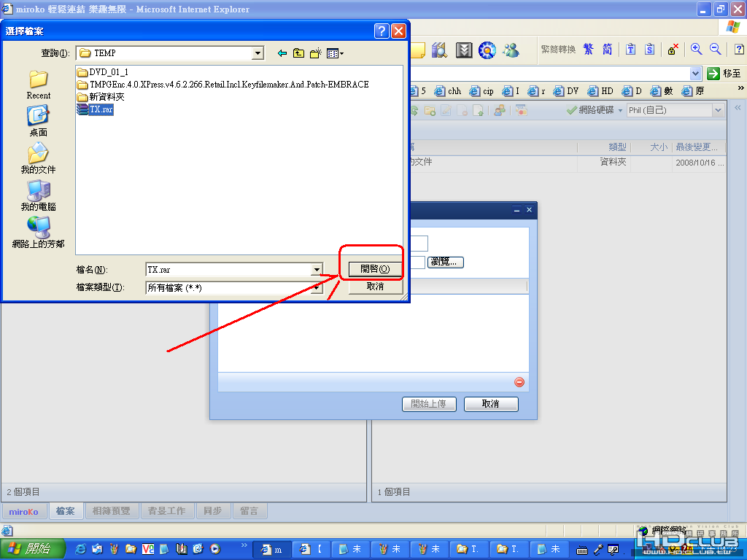Viewport: 747px width, 560px height.
Task: Click the 2008/10/16 modified date cell
Action: pyautogui.click(x=700, y=163)
